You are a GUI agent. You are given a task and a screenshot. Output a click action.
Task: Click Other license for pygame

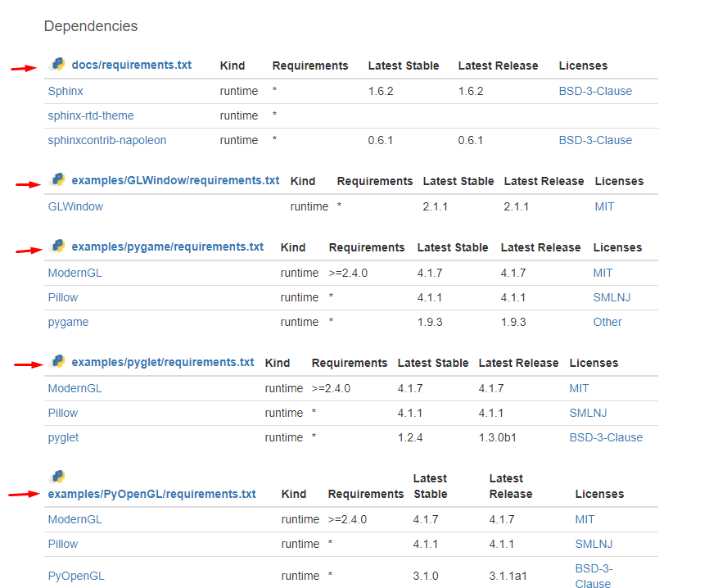pos(607,323)
